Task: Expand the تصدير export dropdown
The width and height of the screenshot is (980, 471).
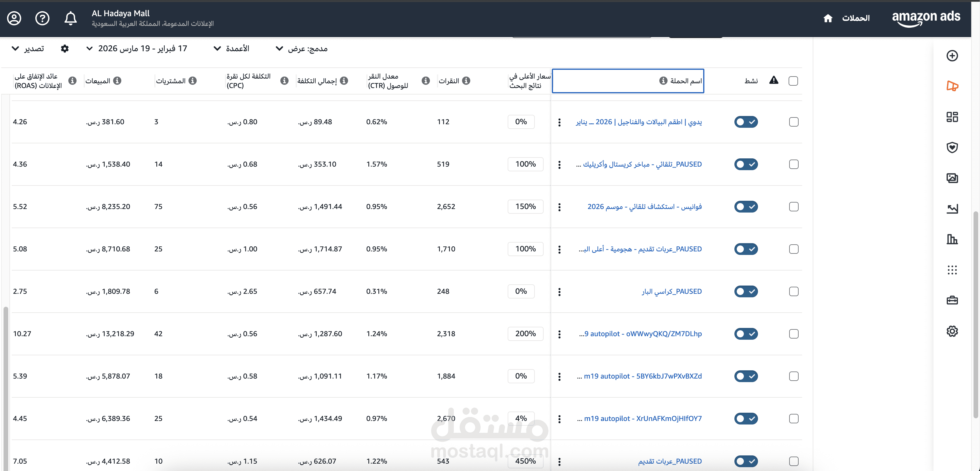Action: (x=28, y=48)
